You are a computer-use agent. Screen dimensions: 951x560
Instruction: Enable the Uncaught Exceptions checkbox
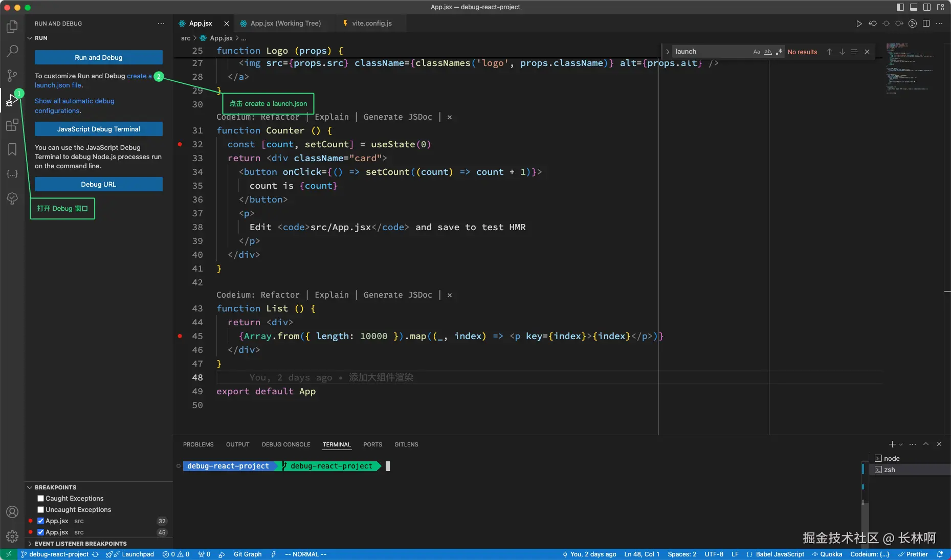(41, 509)
